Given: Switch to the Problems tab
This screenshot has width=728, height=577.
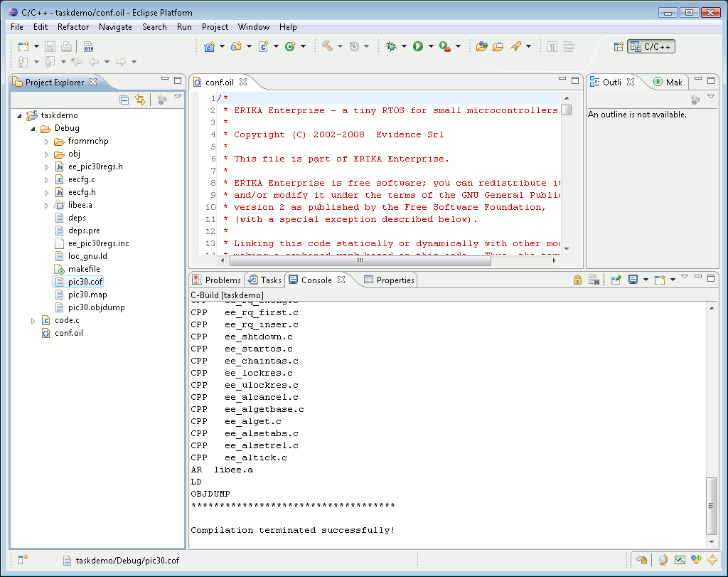Looking at the screenshot, I should click(x=218, y=280).
